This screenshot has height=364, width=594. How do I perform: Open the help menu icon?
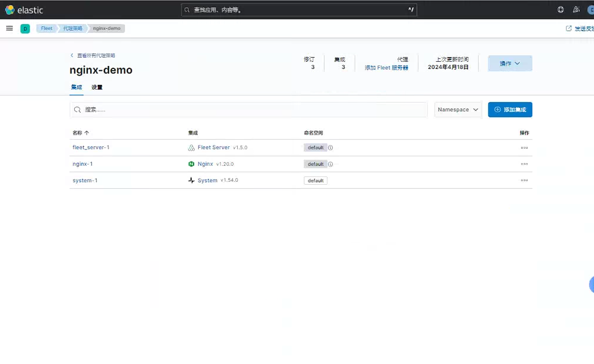pos(561,10)
